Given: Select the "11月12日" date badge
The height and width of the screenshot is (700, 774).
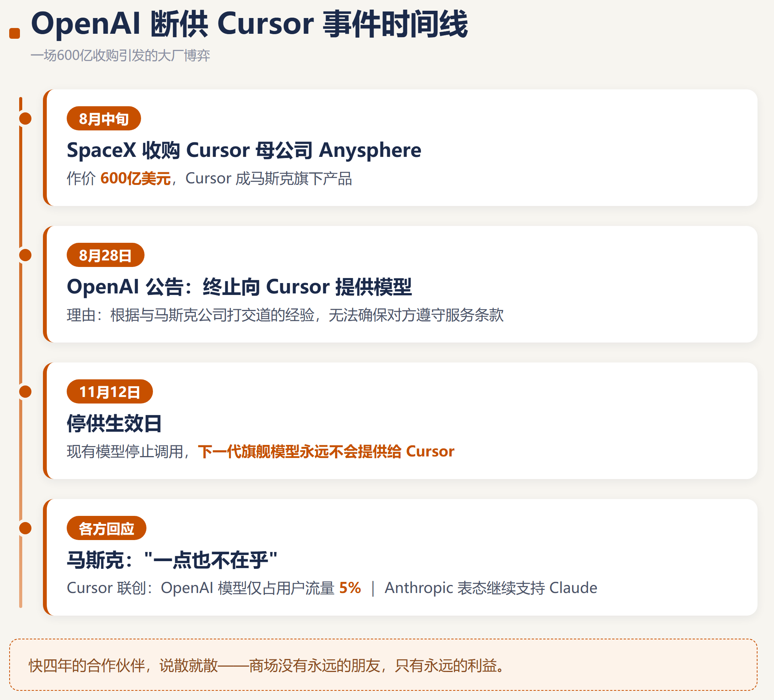Looking at the screenshot, I should 110,392.
